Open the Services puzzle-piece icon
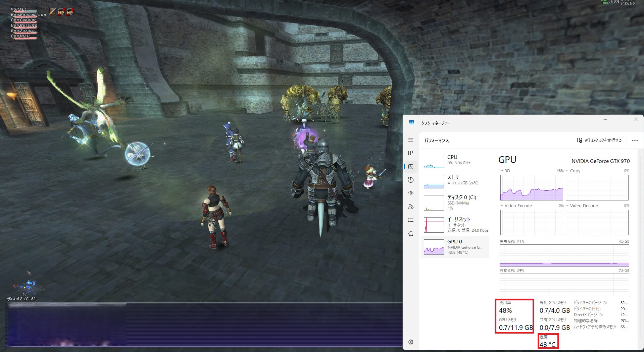The image size is (644, 352). coord(411,234)
